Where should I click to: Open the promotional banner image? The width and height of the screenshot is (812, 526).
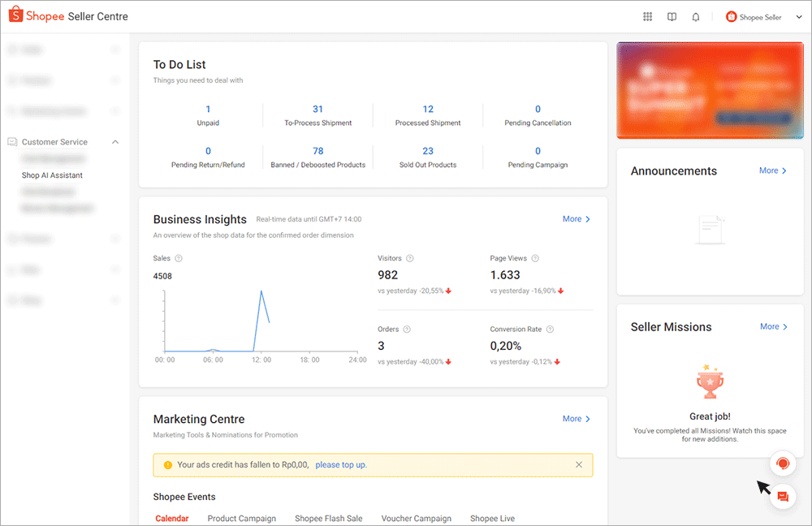pyautogui.click(x=703, y=90)
